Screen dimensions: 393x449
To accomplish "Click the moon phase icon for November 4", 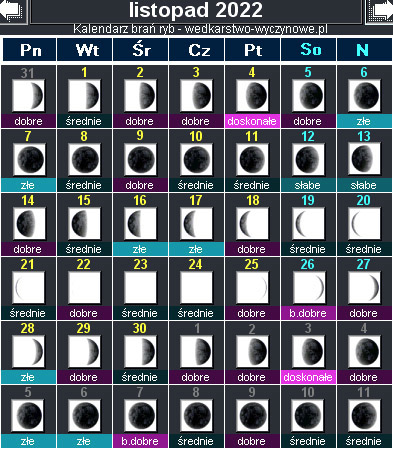I will (252, 95).
